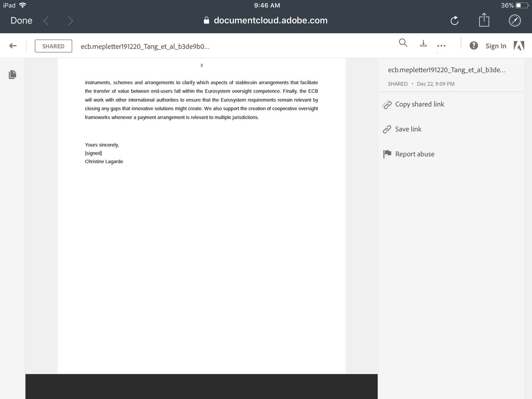Image resolution: width=532 pixels, height=399 pixels.
Task: Click the flag icon beside Report abuse
Action: (x=387, y=154)
